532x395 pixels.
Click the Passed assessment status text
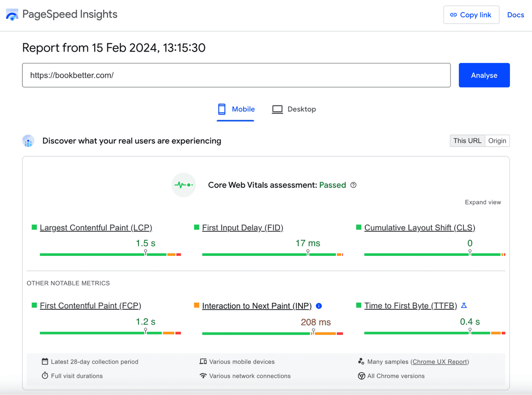(x=332, y=185)
